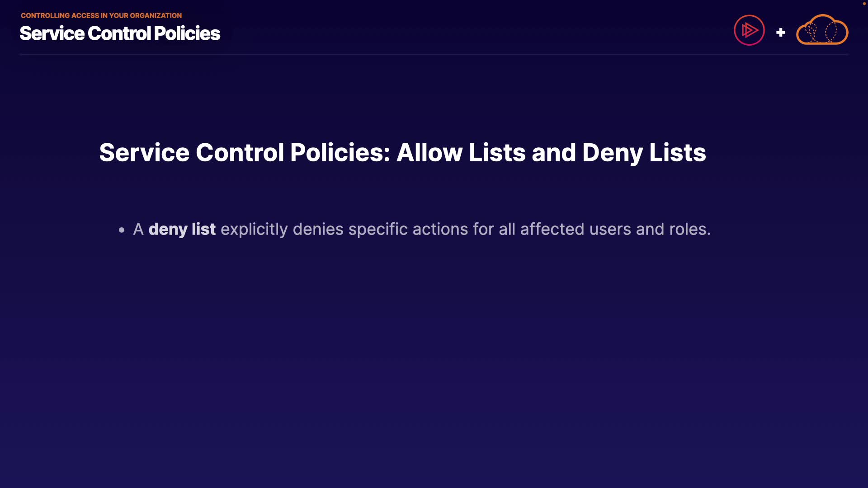
Task: Click the white plus sign between logos
Action: [x=780, y=33]
